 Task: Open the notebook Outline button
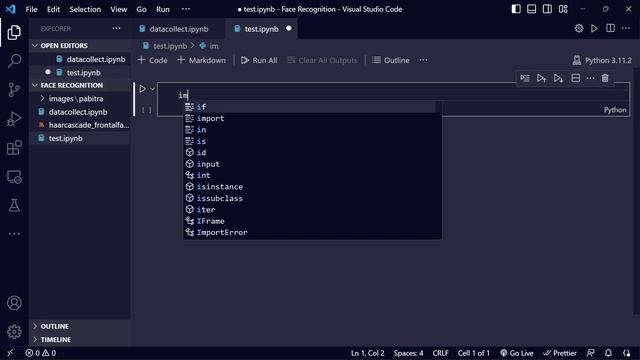pyautogui.click(x=391, y=60)
